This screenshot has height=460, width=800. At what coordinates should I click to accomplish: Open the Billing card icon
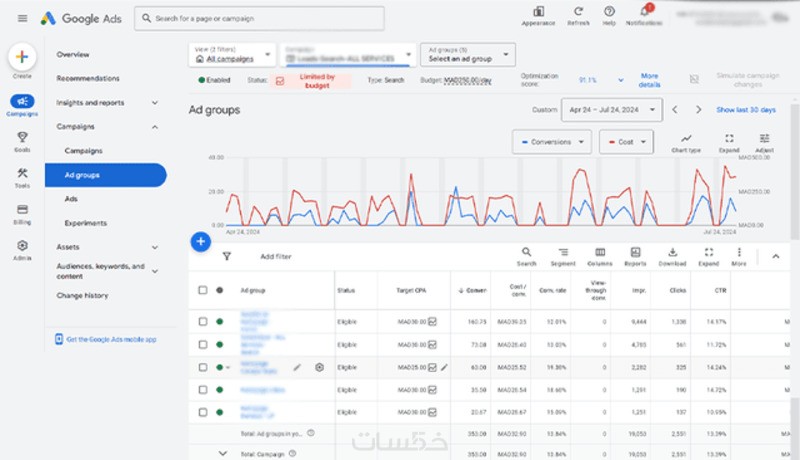(22, 210)
